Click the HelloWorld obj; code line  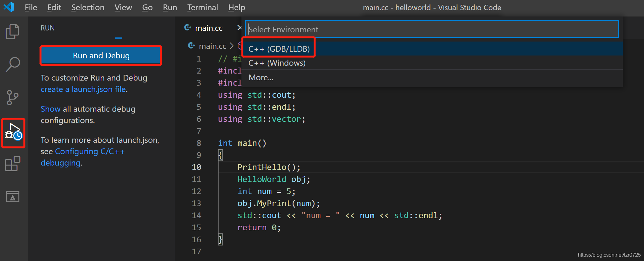274,179
